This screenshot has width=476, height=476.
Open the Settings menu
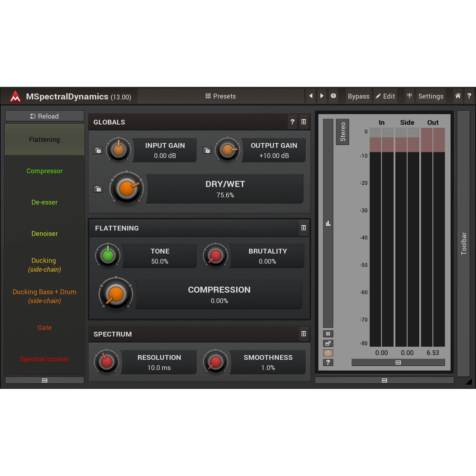click(431, 96)
